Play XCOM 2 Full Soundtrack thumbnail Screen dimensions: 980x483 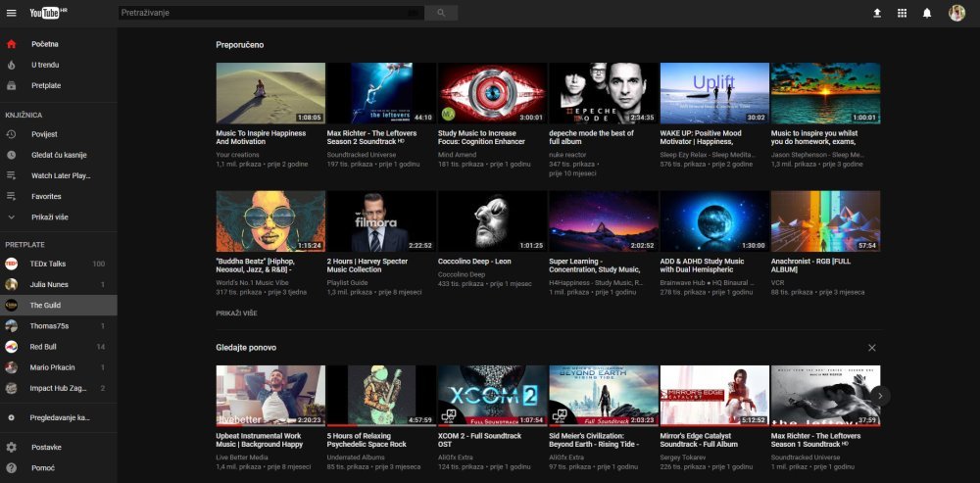493,396
